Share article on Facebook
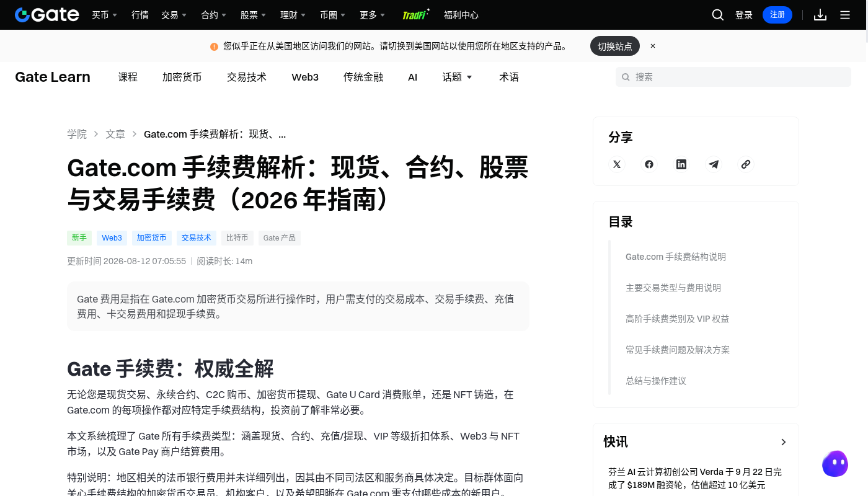Image resolution: width=868 pixels, height=496 pixels. pyautogui.click(x=649, y=164)
